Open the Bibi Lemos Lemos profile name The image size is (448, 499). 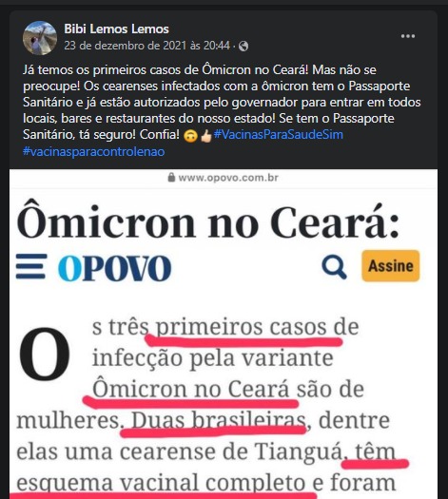pos(117,29)
